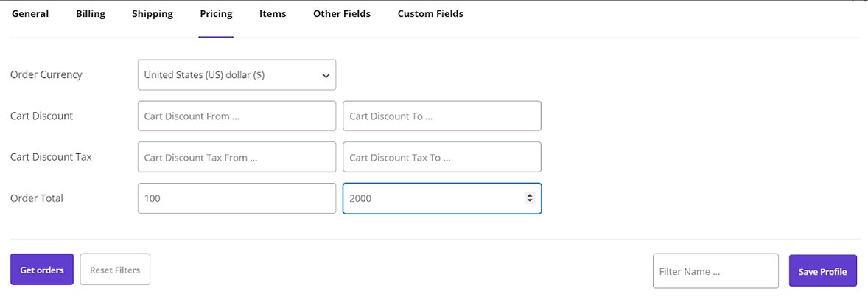This screenshot has height=297, width=868.
Task: Click the Order Total maximum field showing 2000
Action: (x=431, y=199)
